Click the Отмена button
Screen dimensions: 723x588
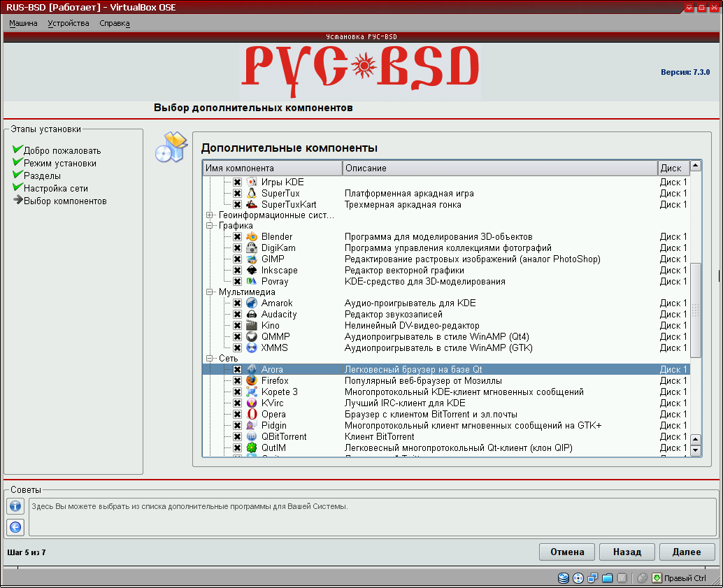click(566, 552)
